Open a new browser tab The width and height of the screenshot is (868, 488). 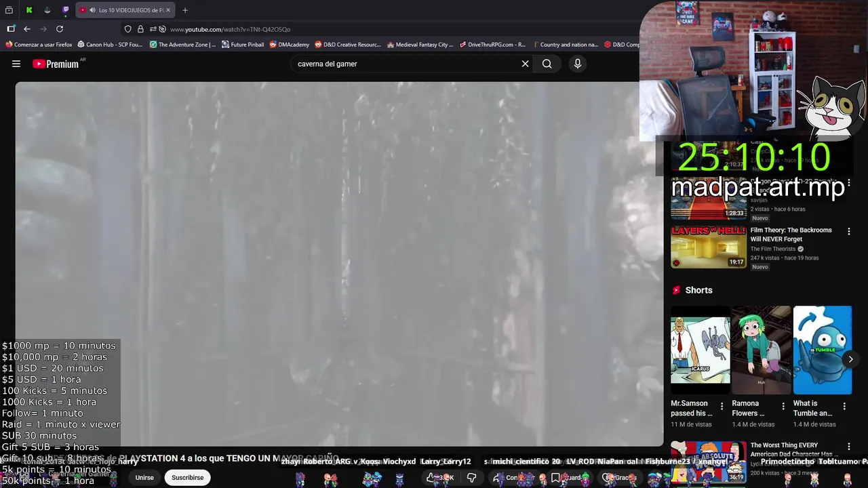(184, 10)
